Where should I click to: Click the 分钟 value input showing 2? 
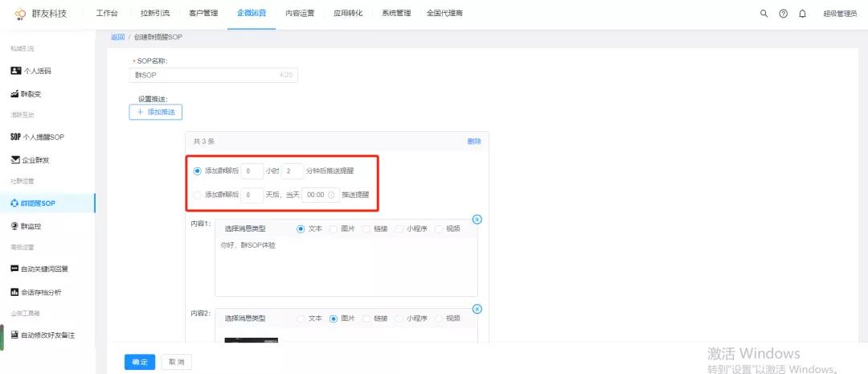[293, 171]
